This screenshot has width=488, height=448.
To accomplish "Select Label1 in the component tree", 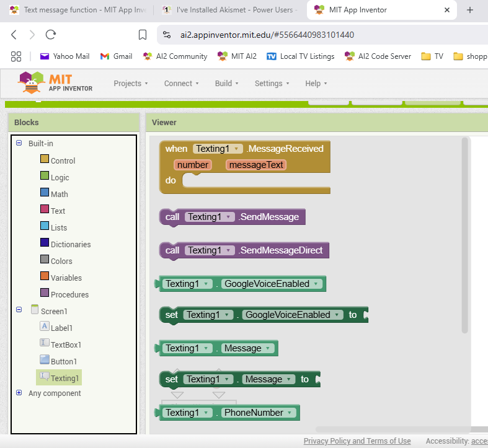I will tap(61, 328).
